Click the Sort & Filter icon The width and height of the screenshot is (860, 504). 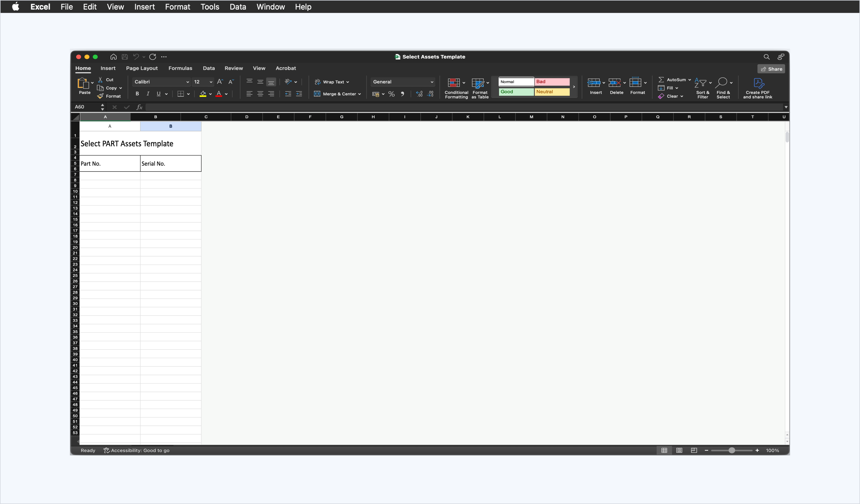[x=700, y=83]
